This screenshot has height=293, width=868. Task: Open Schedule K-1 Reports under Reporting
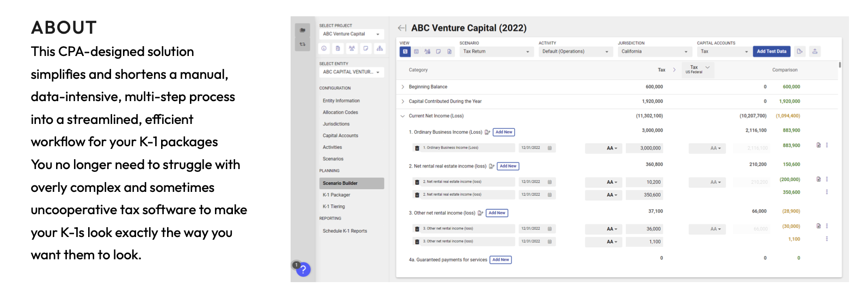345,231
